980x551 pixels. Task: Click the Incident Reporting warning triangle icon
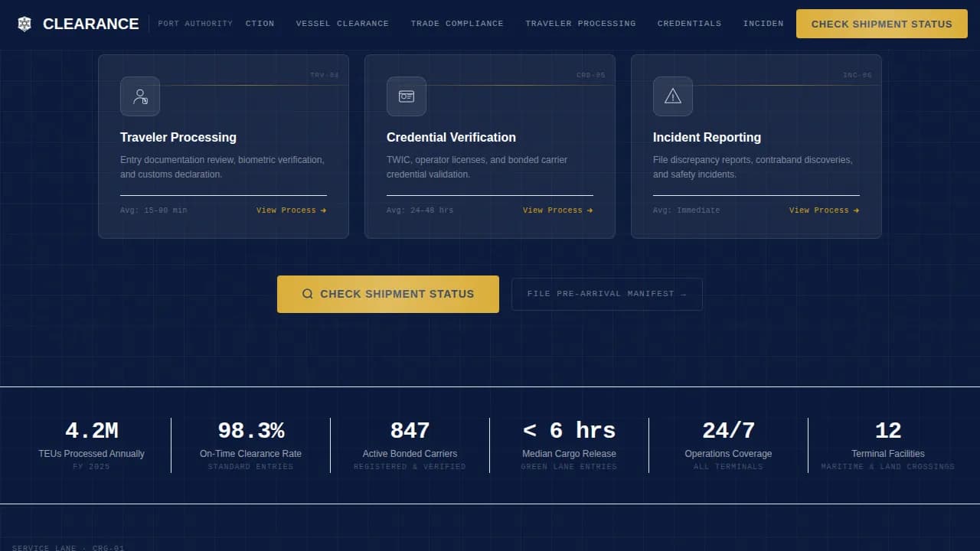coord(672,96)
